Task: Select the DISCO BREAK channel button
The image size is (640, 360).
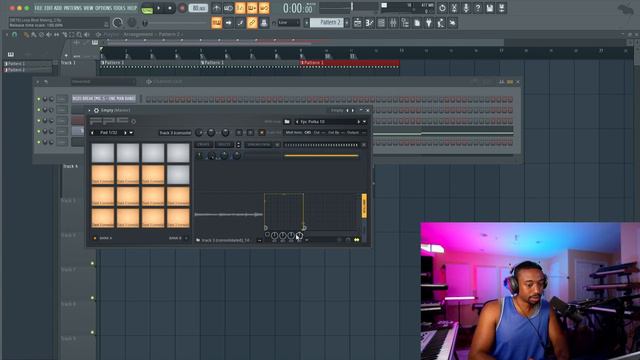Action: [104, 99]
